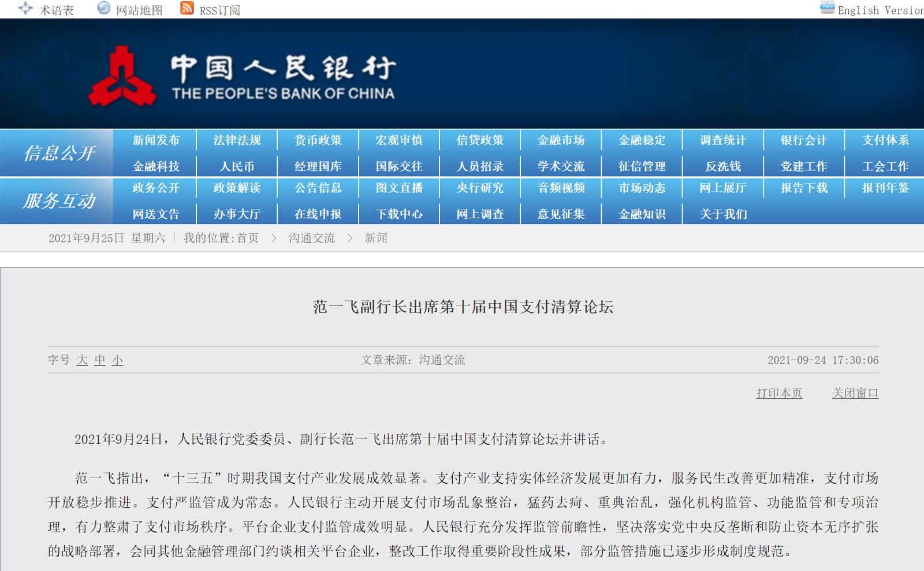Open 人民币 menu item
This screenshot has height=571, width=924.
[237, 166]
